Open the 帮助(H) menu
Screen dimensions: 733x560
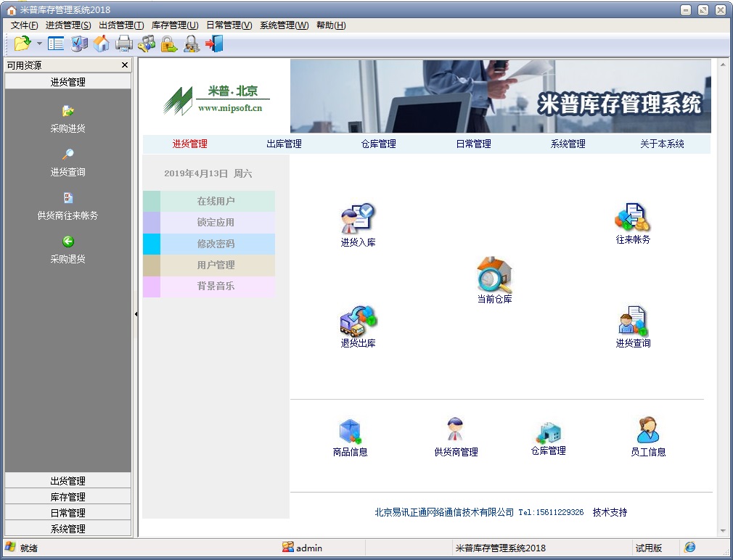(331, 25)
